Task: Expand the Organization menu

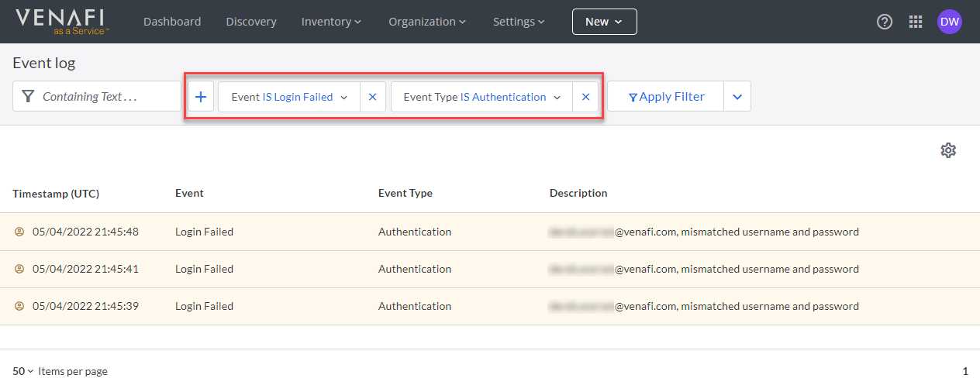Action: (x=427, y=22)
